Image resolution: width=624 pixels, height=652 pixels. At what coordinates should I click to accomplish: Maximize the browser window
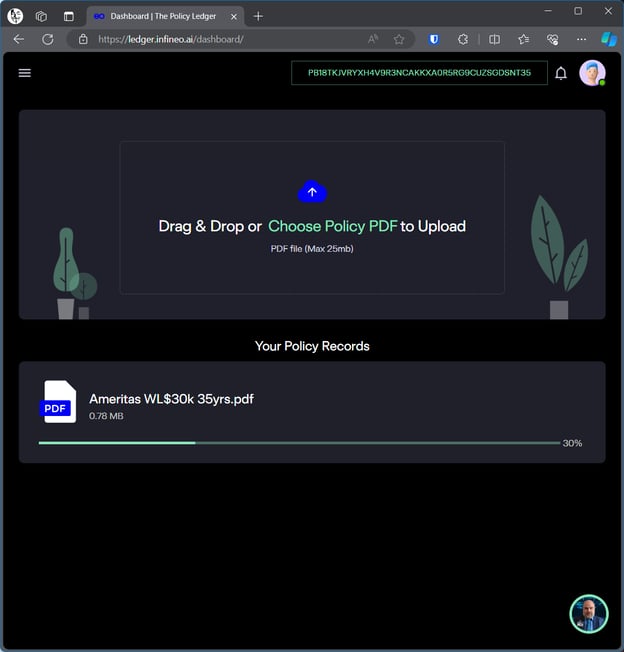pyautogui.click(x=578, y=11)
